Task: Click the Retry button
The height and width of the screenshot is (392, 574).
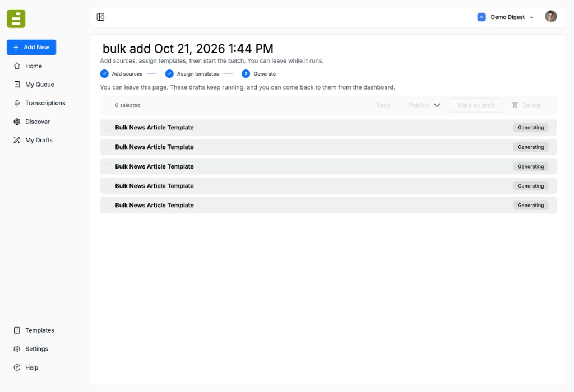Action: (383, 105)
